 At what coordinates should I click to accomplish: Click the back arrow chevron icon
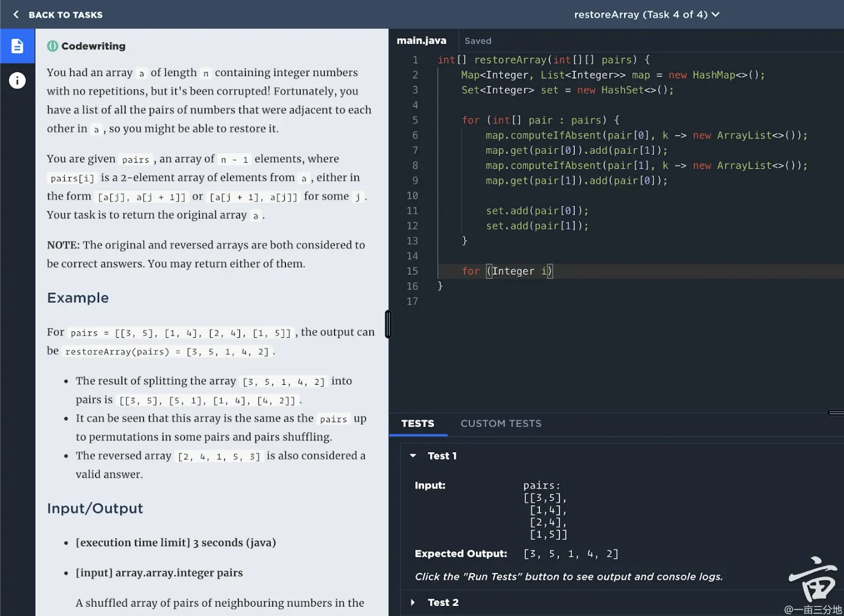(16, 14)
